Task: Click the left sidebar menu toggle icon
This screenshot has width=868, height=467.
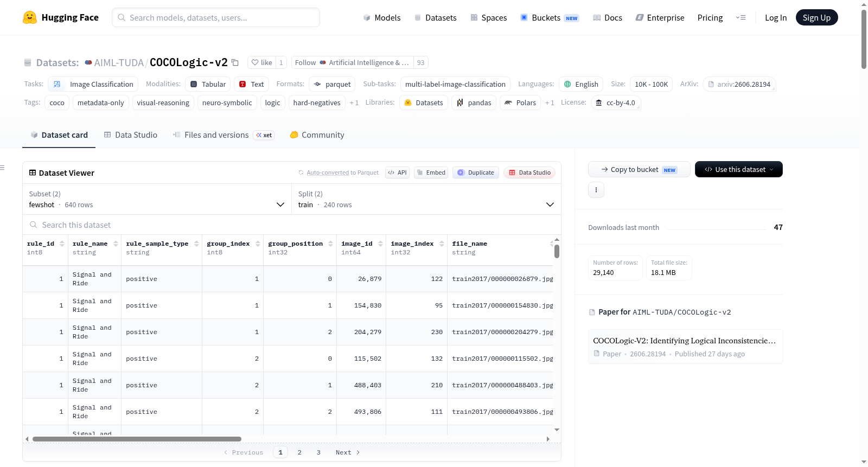Action: click(x=2, y=168)
